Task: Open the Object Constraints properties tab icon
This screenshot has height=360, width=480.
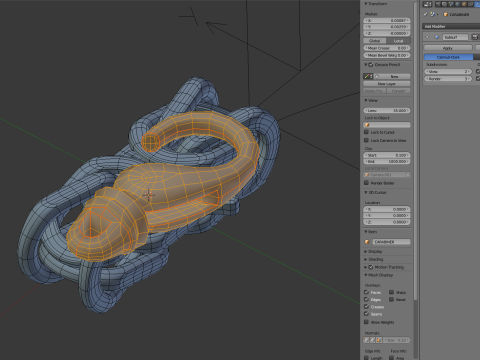Action: [470, 4]
